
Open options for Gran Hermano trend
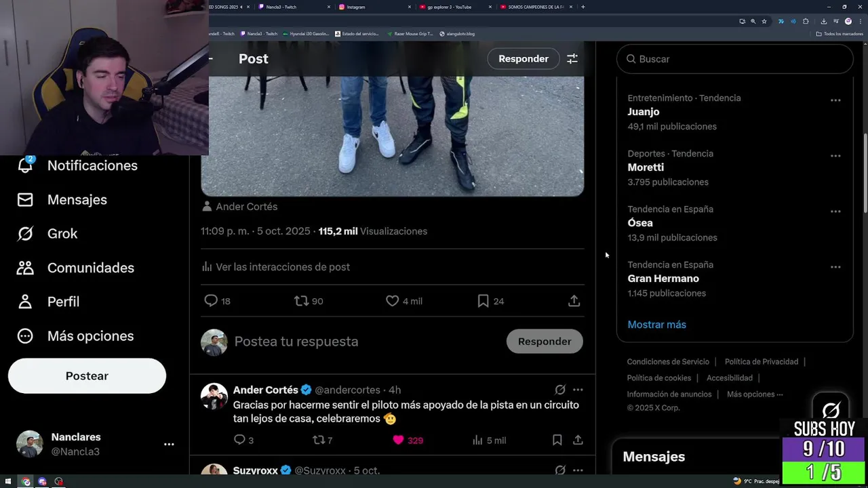pyautogui.click(x=835, y=267)
